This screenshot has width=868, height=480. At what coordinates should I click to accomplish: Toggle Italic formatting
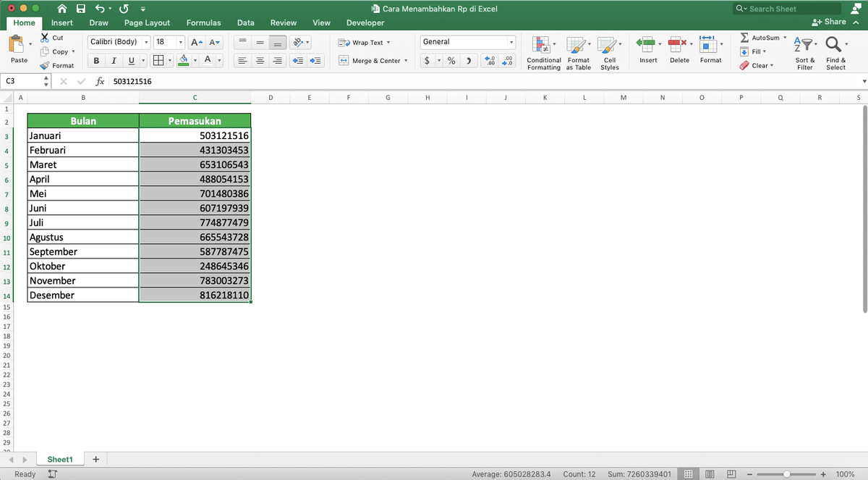point(114,61)
